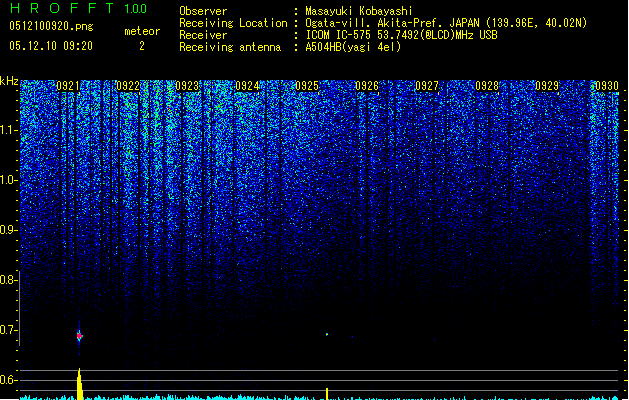Screen dimensions: 629x400
Task: Click the HROFFT 1.0.0 title text
Action: (x=78, y=8)
